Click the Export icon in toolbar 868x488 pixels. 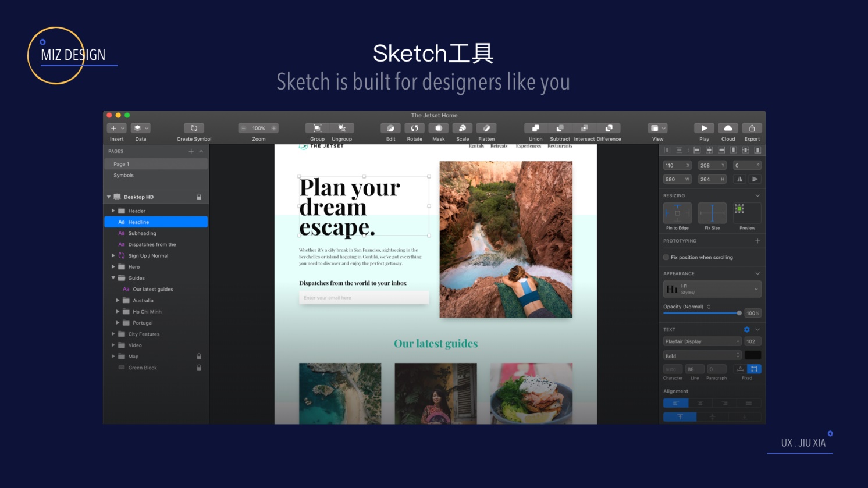(x=752, y=129)
